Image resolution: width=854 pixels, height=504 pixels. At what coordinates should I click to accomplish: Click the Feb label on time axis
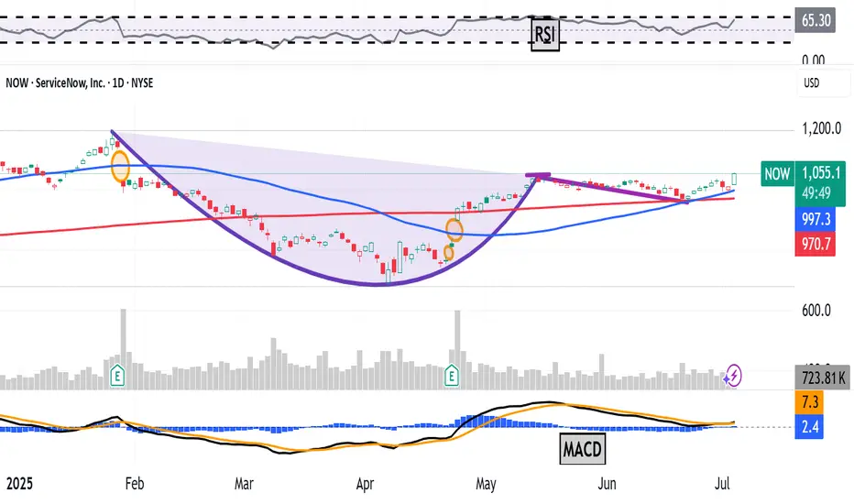pyautogui.click(x=135, y=483)
